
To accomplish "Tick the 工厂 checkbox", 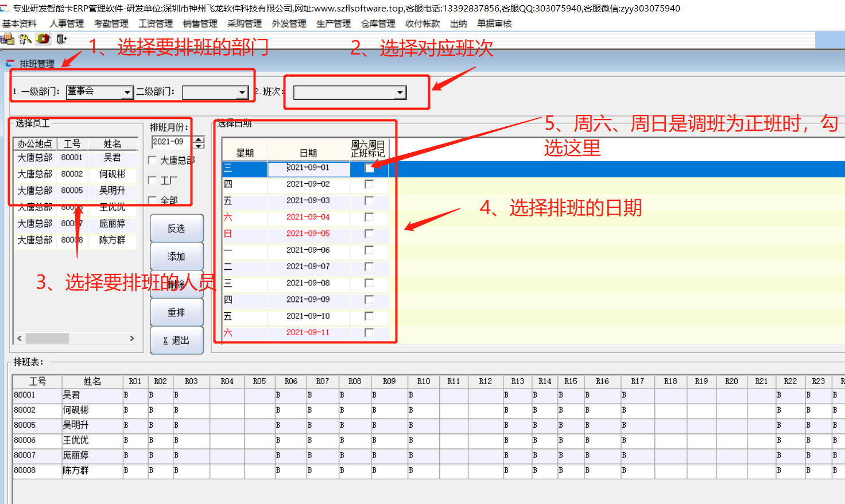I will tap(153, 180).
